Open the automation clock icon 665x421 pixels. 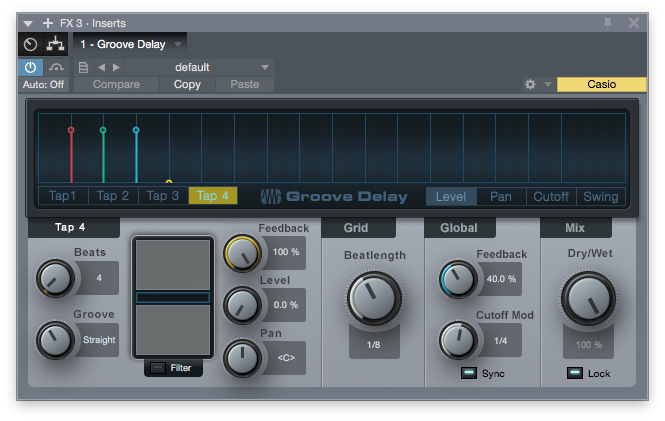click(30, 44)
